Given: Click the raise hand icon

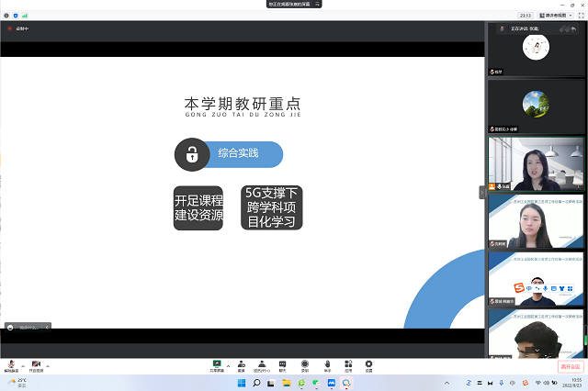Looking at the screenshot, I should pos(327,366).
